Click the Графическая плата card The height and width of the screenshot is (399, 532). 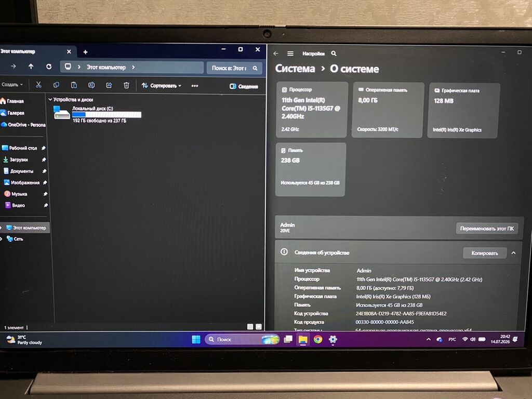pos(464,111)
